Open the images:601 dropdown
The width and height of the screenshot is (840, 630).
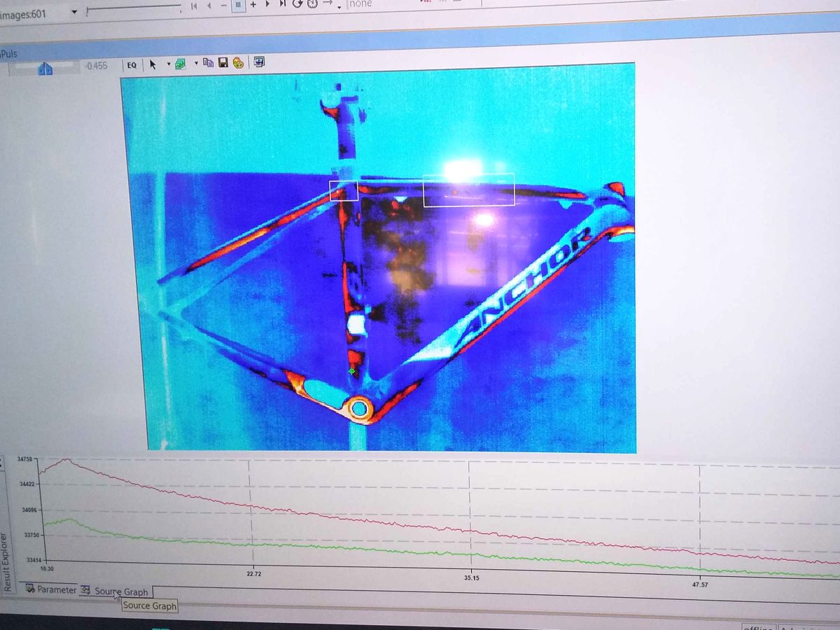tap(74, 12)
